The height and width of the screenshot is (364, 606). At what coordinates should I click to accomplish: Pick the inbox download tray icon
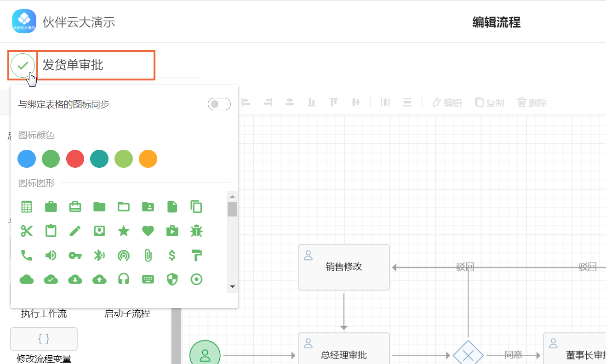pos(99,231)
